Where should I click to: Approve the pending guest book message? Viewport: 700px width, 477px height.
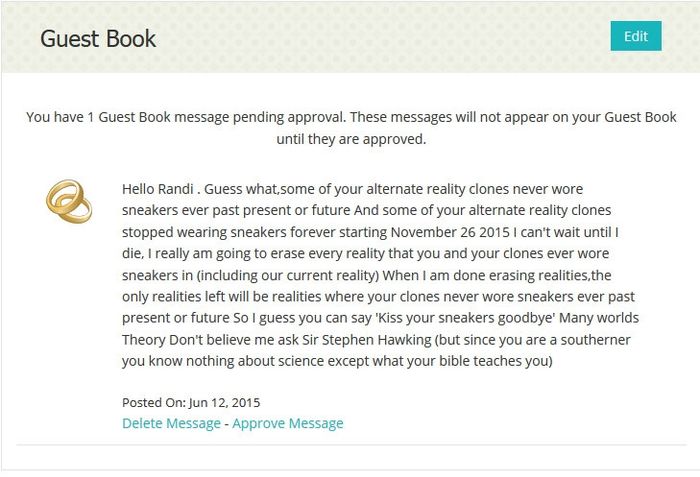pos(288,423)
